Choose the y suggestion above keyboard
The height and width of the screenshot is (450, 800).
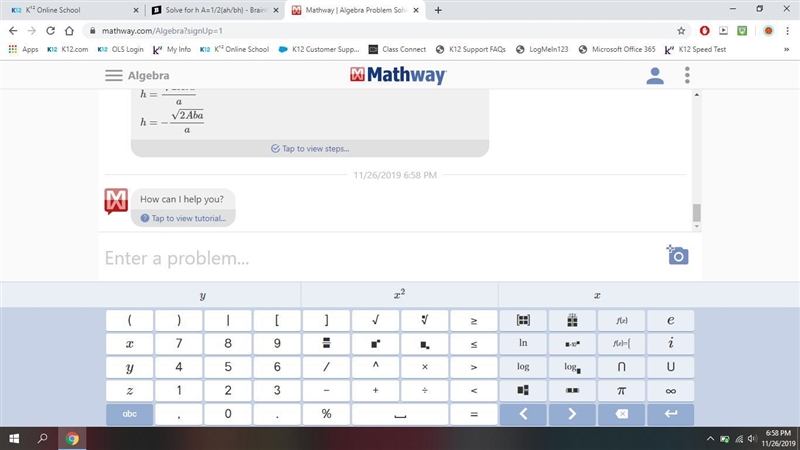tap(203, 295)
